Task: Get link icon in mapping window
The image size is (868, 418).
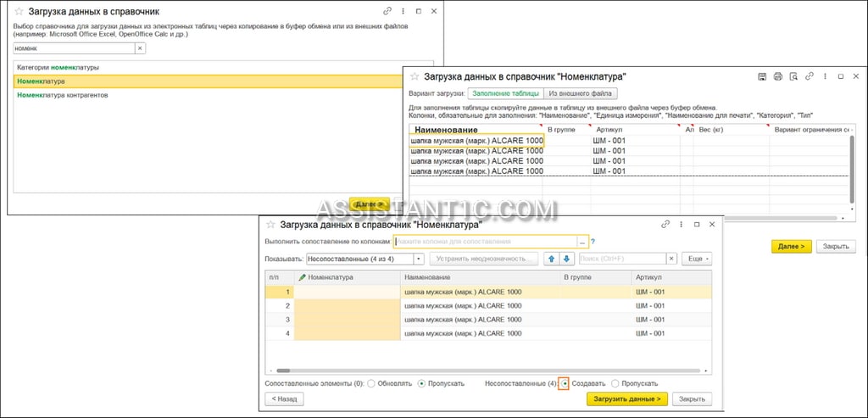Action: click(665, 225)
